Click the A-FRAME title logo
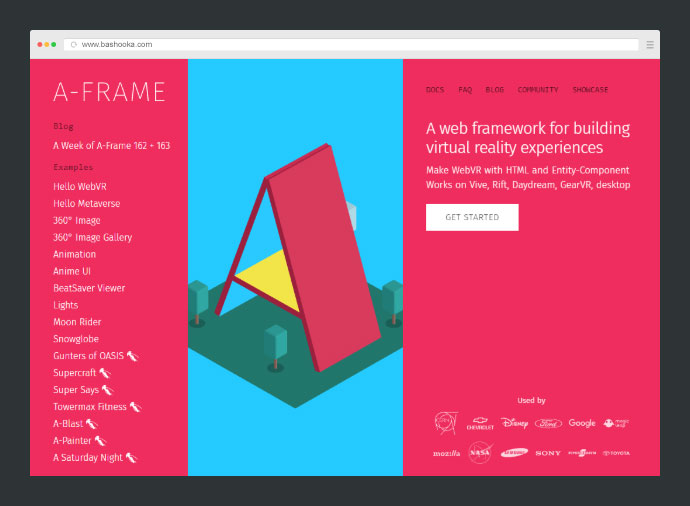The width and height of the screenshot is (690, 506). click(x=109, y=92)
